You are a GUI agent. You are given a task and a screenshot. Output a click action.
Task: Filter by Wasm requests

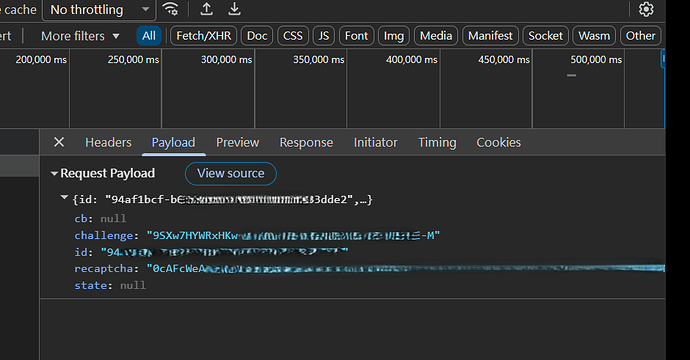tap(594, 36)
